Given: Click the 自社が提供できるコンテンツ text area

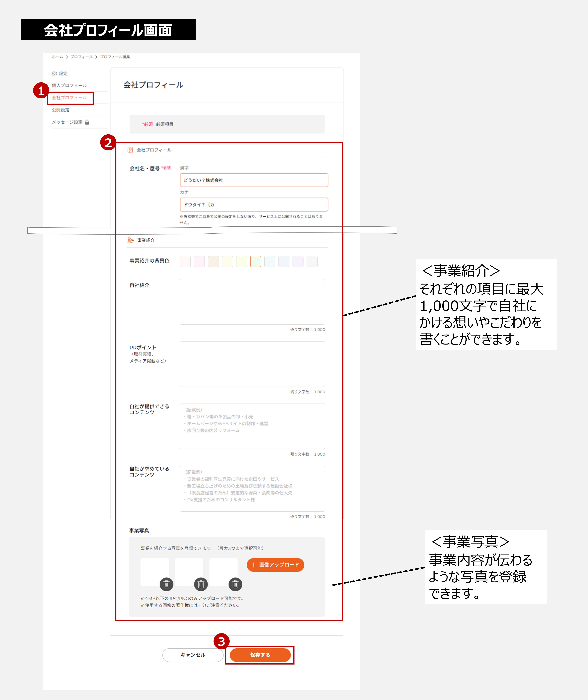Looking at the screenshot, I should pyautogui.click(x=252, y=426).
